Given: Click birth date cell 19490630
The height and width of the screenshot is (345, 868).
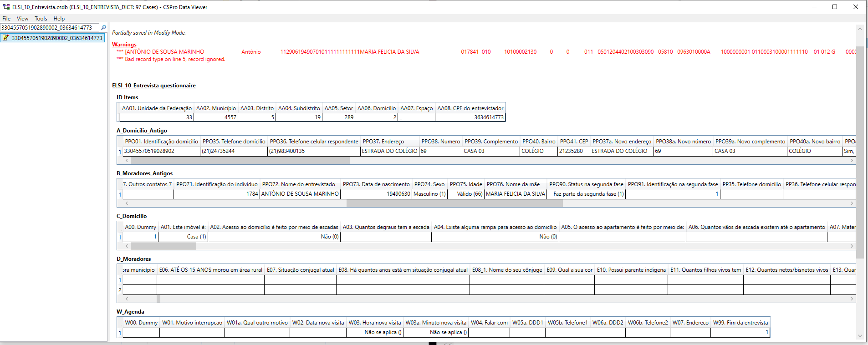Looking at the screenshot, I should click(376, 194).
